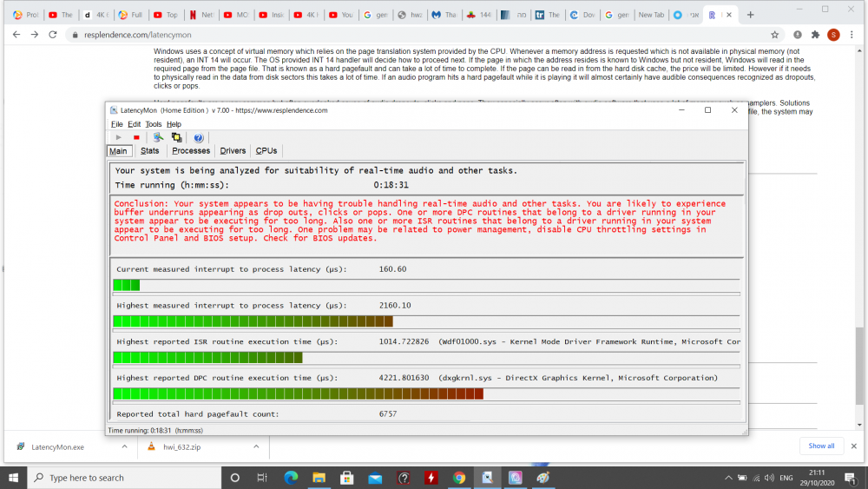This screenshot has width=868, height=489.
Task: Expand LatencyMon.exe download options arrow
Action: (124, 446)
